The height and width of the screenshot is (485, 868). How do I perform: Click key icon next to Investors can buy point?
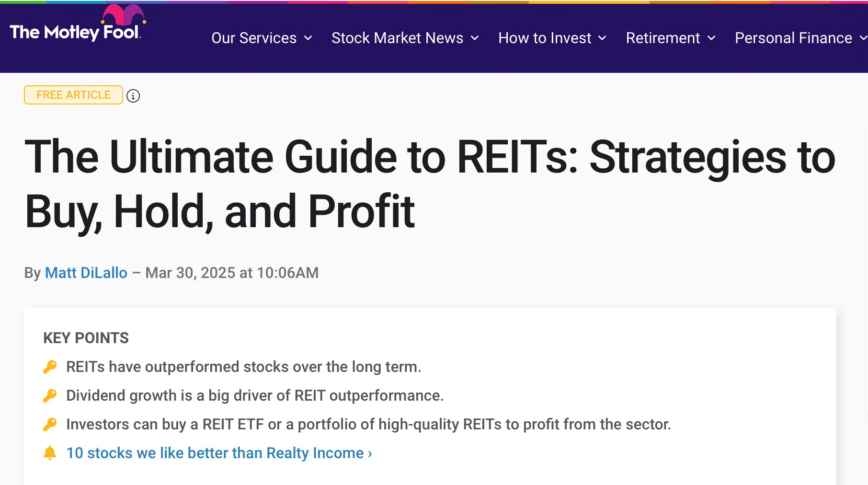click(50, 424)
